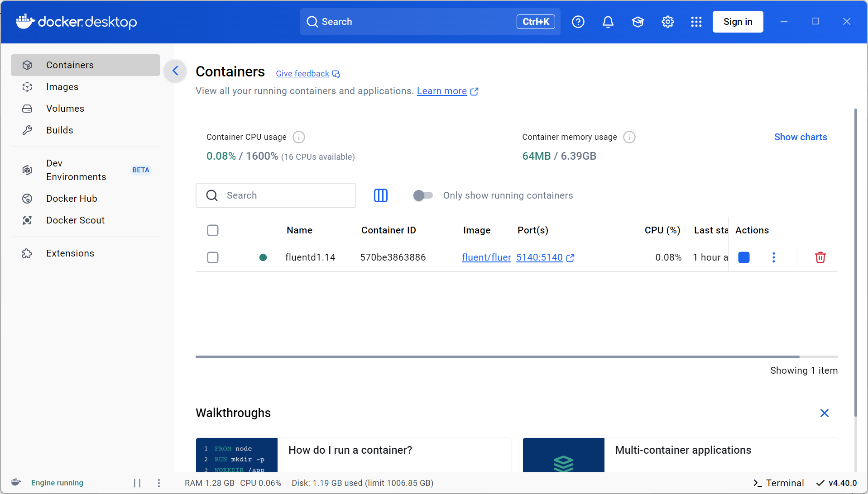The image size is (868, 494).
Task: Open the apps grid icon
Action: [696, 22]
